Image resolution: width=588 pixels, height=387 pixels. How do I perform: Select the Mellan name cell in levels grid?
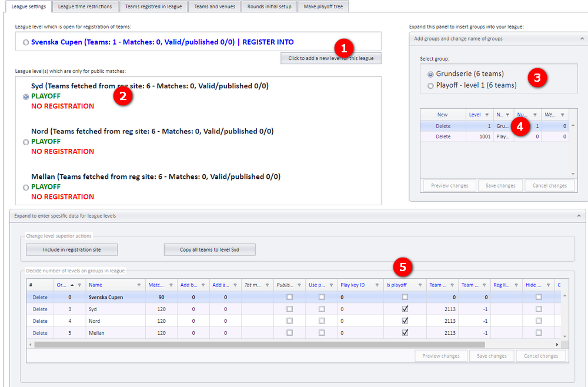point(115,333)
